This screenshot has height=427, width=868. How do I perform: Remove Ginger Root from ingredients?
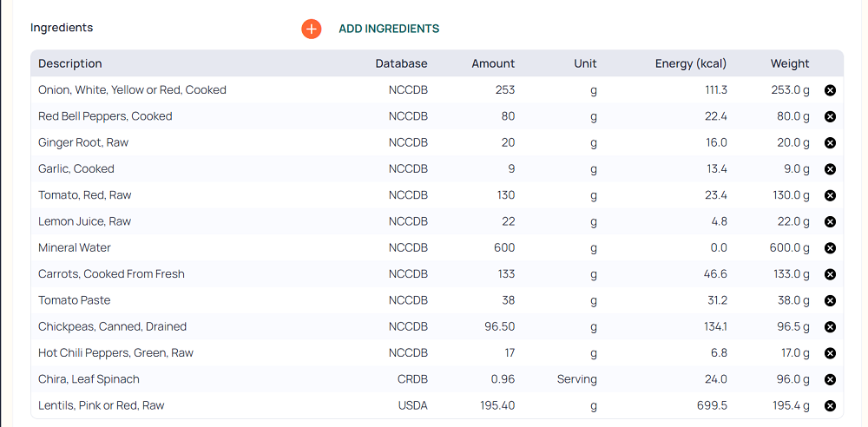click(x=830, y=143)
